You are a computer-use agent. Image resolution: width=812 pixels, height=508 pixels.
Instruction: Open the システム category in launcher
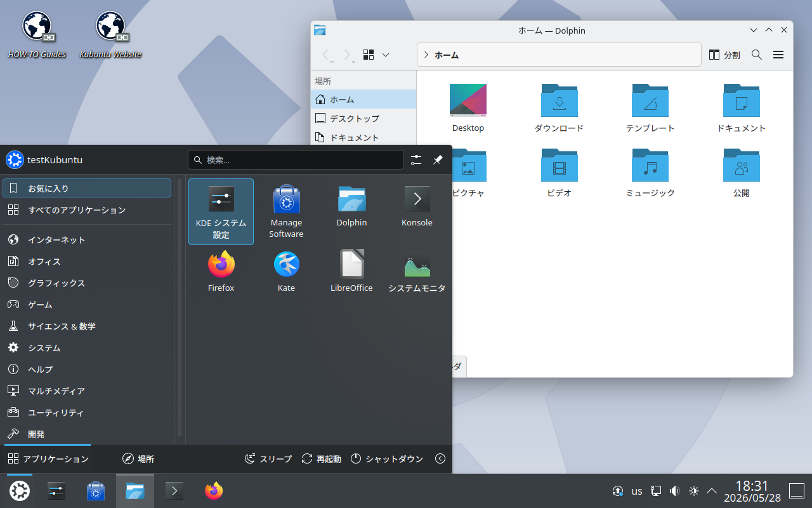[x=87, y=347]
